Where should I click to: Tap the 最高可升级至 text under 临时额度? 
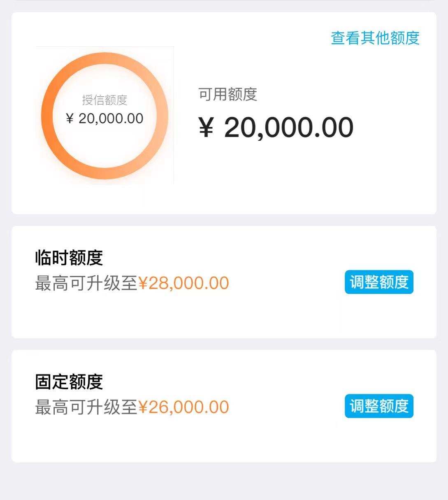point(86,283)
